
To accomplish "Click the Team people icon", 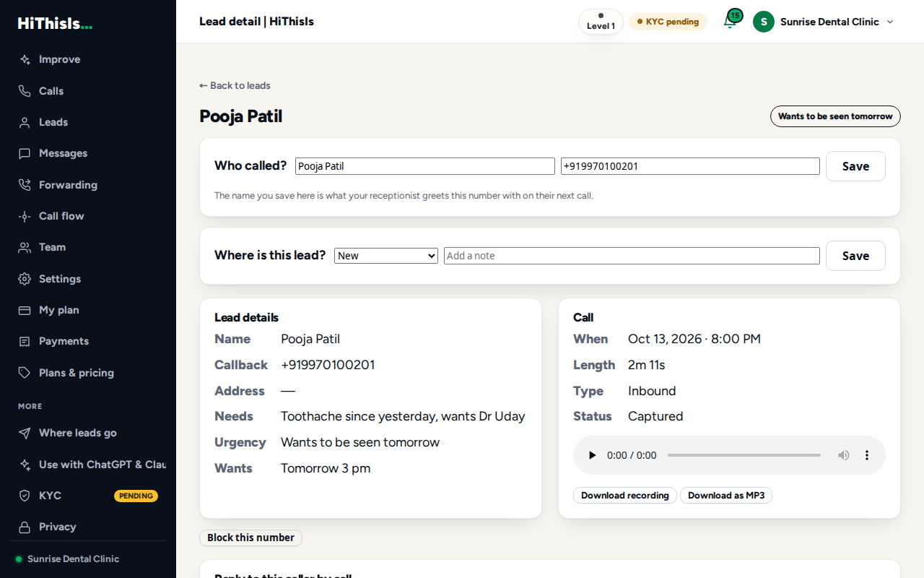I will coord(25,247).
